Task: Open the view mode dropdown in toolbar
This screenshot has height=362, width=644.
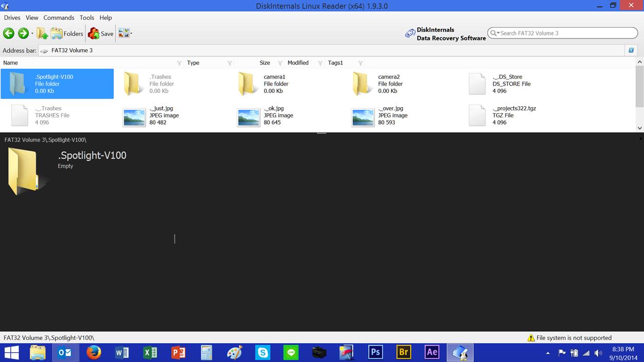Action: tap(125, 33)
